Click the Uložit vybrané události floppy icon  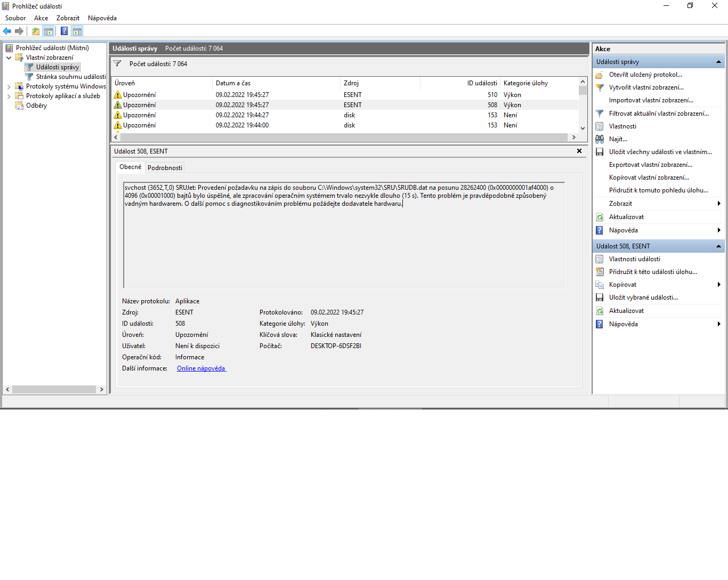tap(600, 297)
